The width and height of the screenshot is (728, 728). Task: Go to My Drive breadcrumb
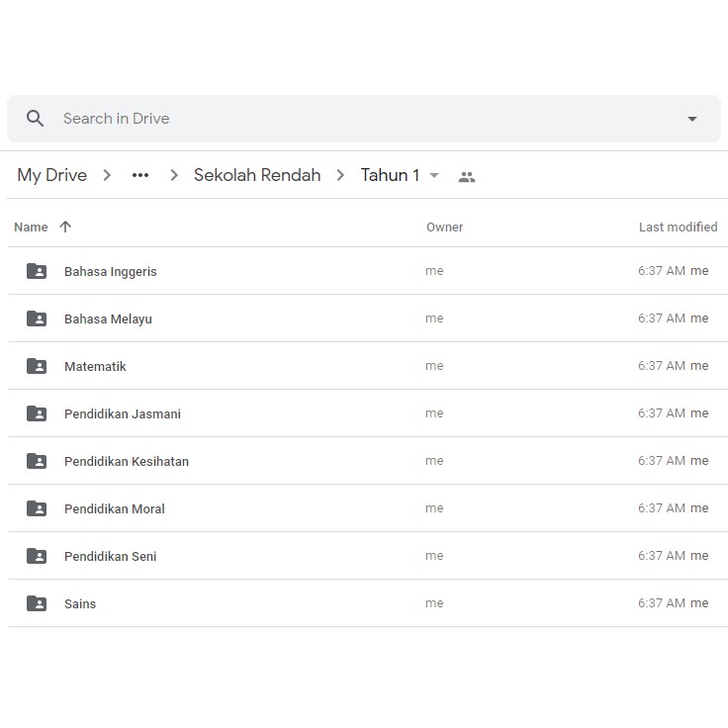(52, 175)
